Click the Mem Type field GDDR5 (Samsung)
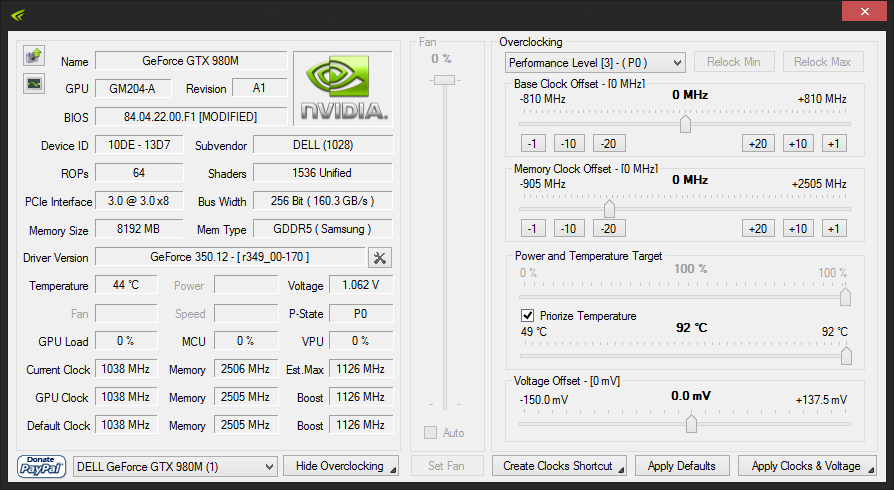The width and height of the screenshot is (894, 490). pos(323,229)
